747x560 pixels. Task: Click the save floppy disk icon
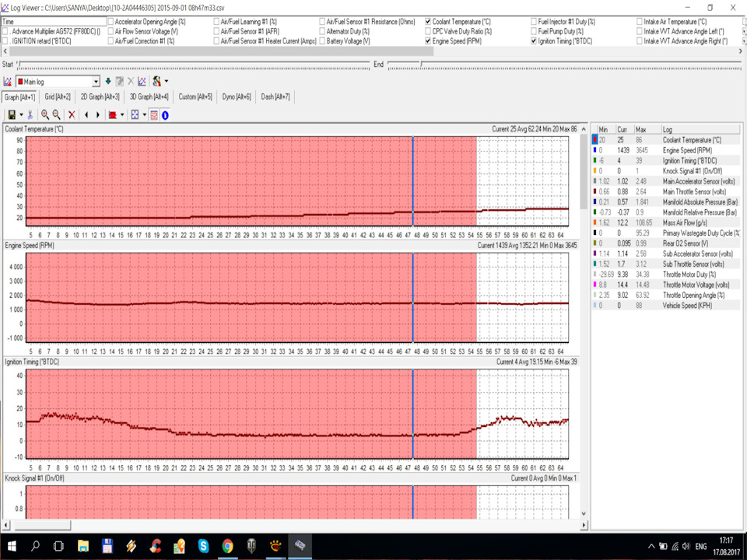[x=11, y=114]
